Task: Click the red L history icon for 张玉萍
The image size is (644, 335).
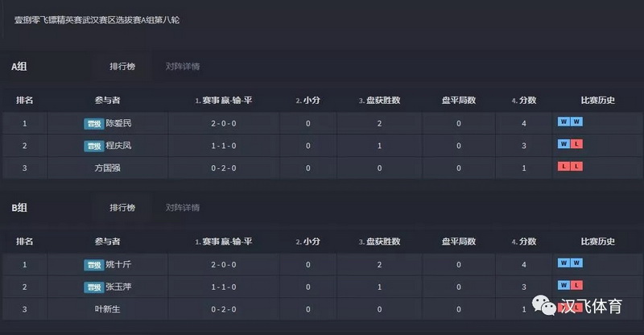Action: point(576,285)
